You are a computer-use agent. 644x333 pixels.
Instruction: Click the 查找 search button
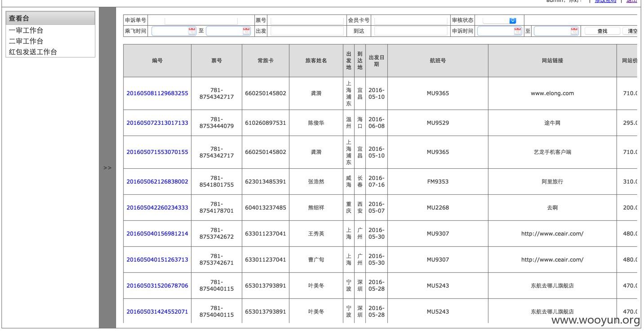(602, 31)
